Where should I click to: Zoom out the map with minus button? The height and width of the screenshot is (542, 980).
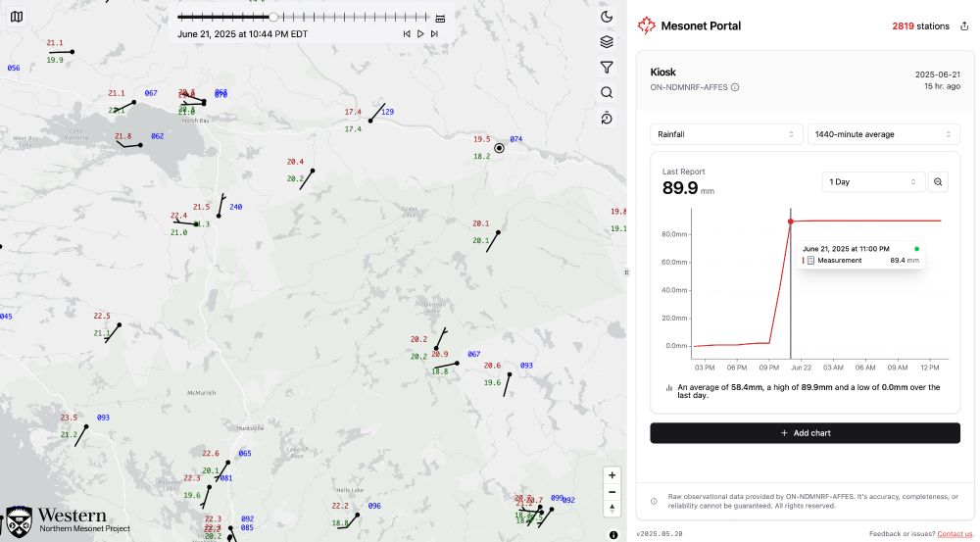[x=612, y=492]
